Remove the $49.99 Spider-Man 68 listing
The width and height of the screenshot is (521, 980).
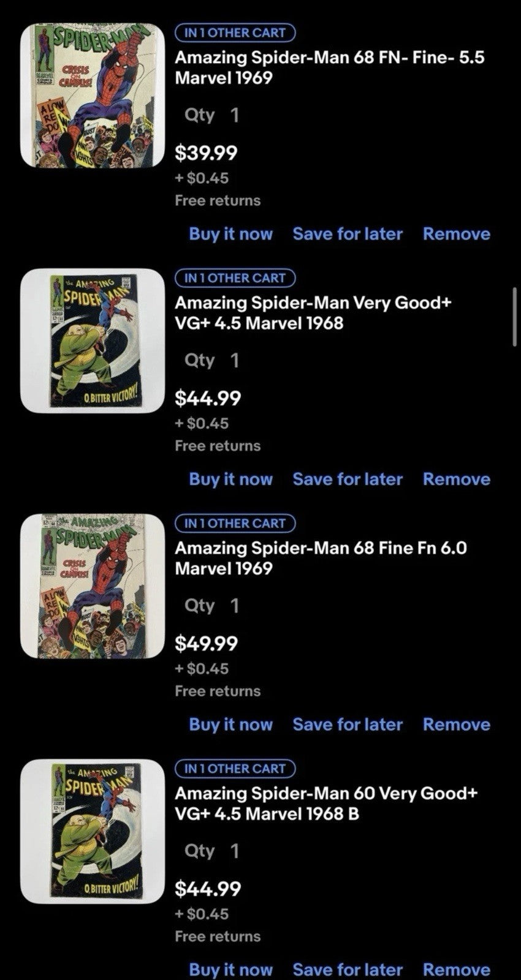click(456, 725)
